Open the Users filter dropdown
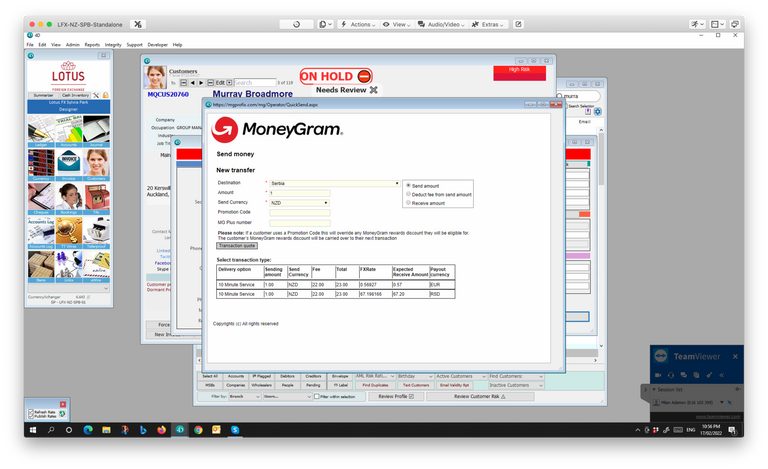Viewport: 768px width, 469px height. click(x=287, y=397)
